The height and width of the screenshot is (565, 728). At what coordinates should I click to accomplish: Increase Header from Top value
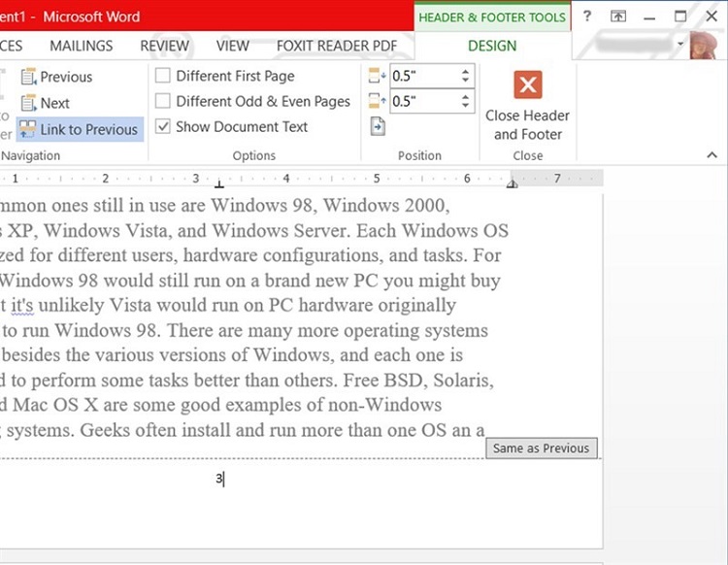(x=465, y=72)
